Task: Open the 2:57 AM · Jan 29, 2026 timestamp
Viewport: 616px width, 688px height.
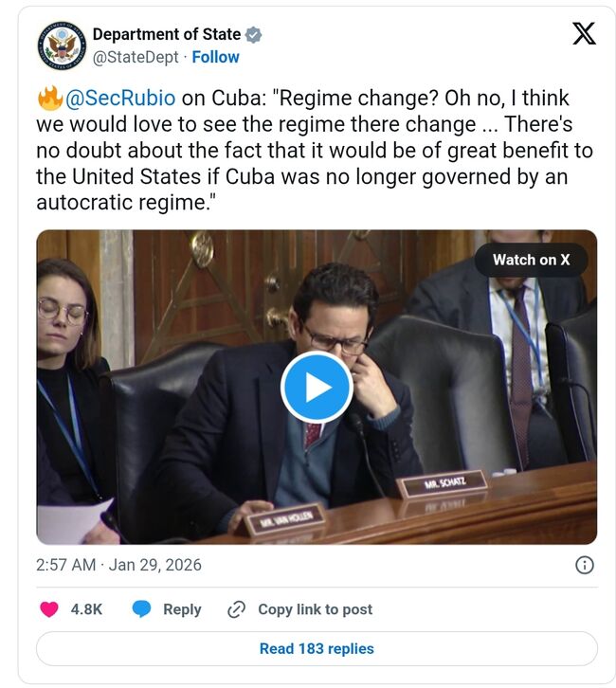Action: click(118, 565)
